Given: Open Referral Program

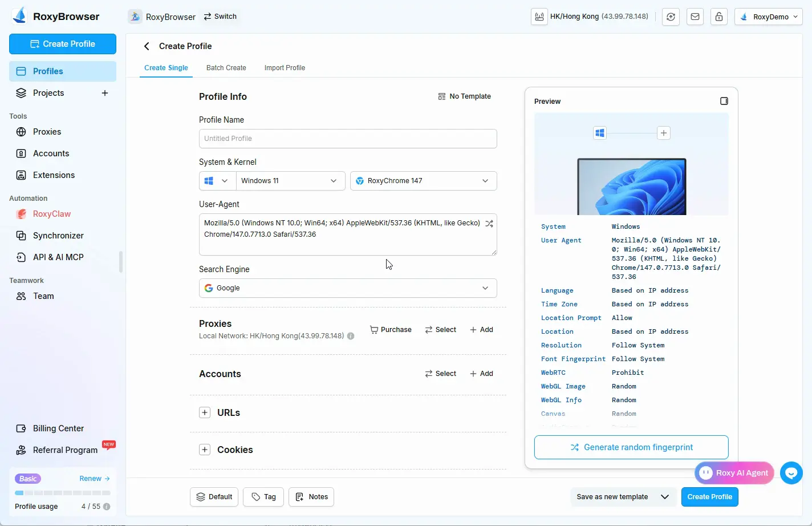Looking at the screenshot, I should pyautogui.click(x=63, y=450).
